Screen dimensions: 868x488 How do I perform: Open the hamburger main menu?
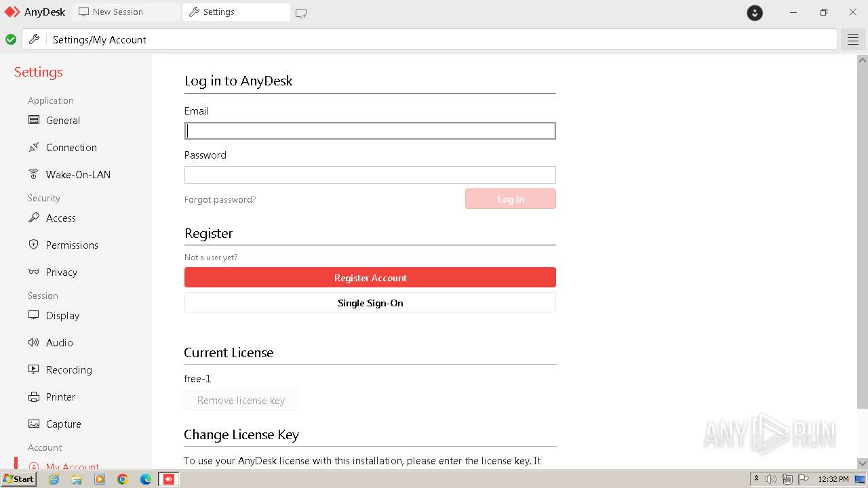[x=853, y=40]
